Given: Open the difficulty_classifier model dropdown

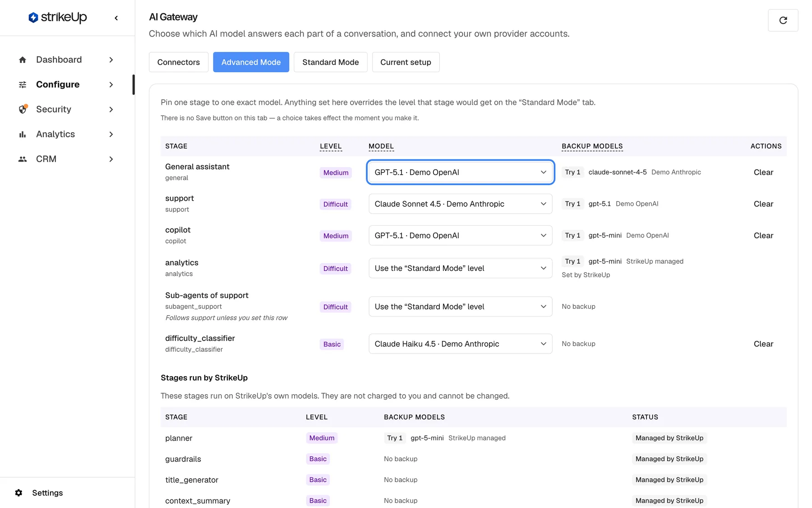Looking at the screenshot, I should 461,344.
